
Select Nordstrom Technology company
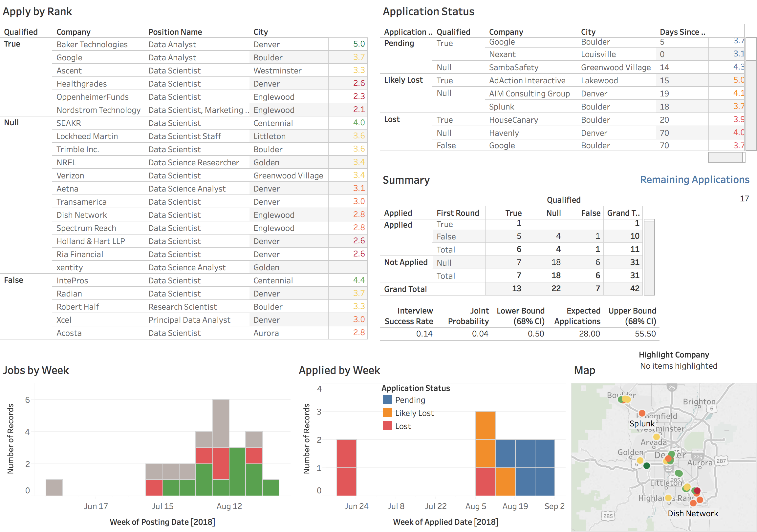point(98,110)
